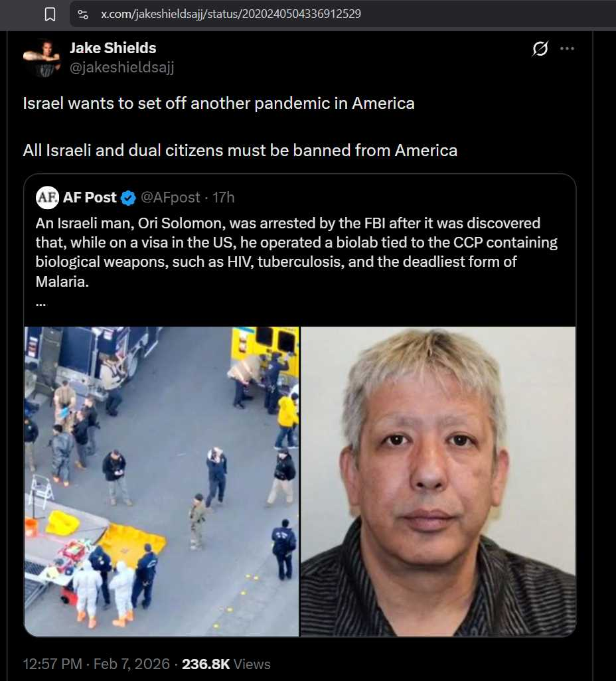The height and width of the screenshot is (681, 616).
Task: Expand the quoted tweet's truncated text ellipsis
Action: pos(41,304)
